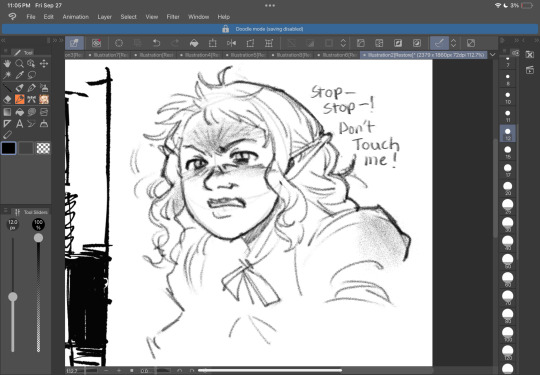Select the black main color swatch
The height and width of the screenshot is (375, 540).
9,148
